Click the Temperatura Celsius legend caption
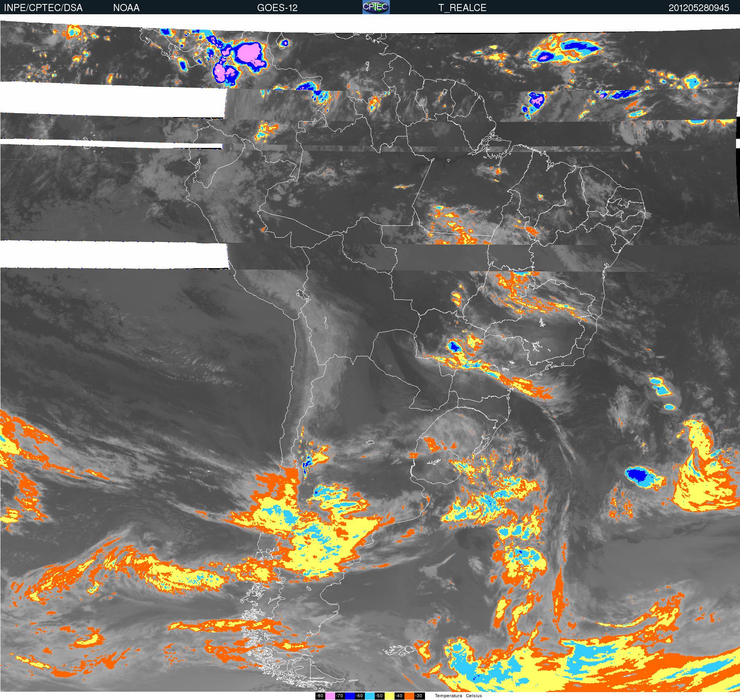Screen dimensions: 740x700 pos(458,696)
